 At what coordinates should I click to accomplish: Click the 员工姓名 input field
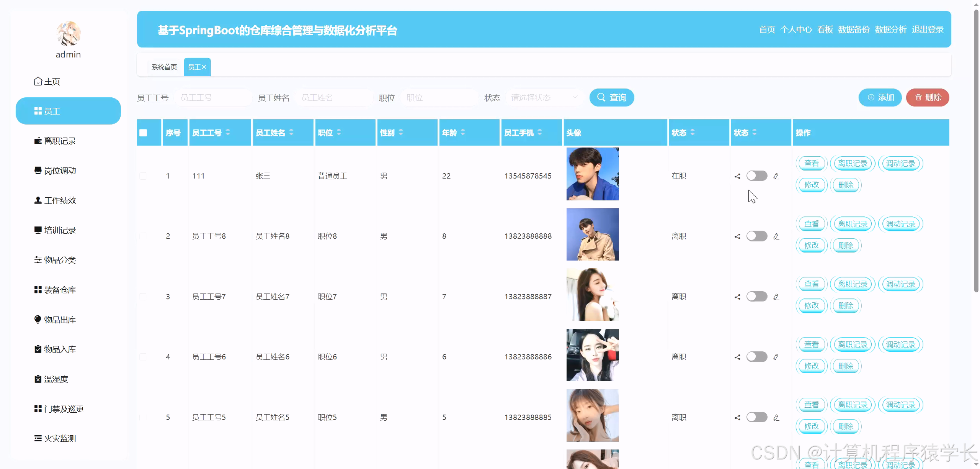334,97
